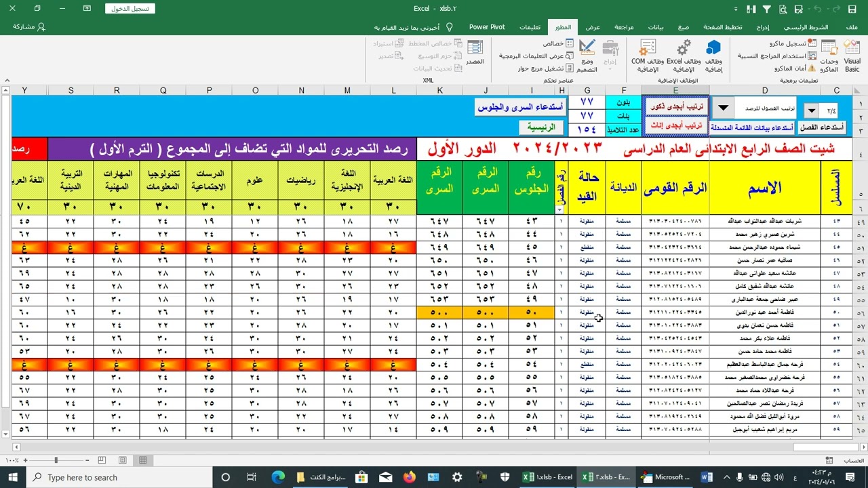Open Add-ins (وظائف إضافية) blue hexagon icon
Image resolution: width=868 pixels, height=488 pixels.
click(x=713, y=56)
